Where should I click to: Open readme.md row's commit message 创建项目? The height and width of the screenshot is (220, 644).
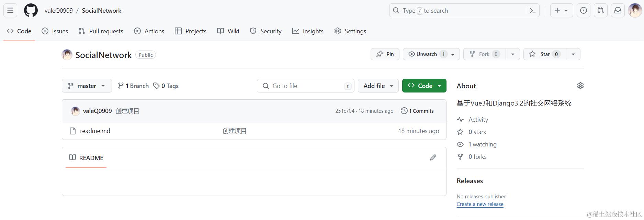pos(235,131)
